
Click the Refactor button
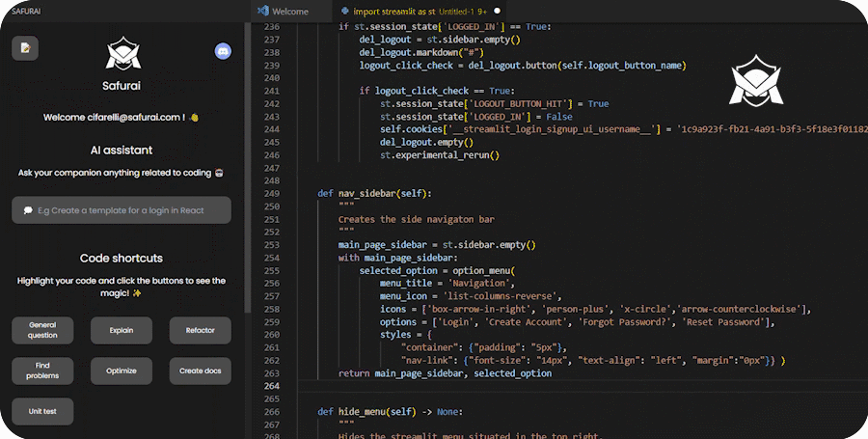pos(200,331)
